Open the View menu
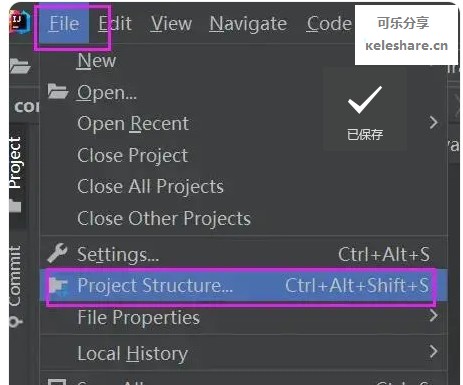This screenshot has width=463, height=385. click(x=171, y=24)
